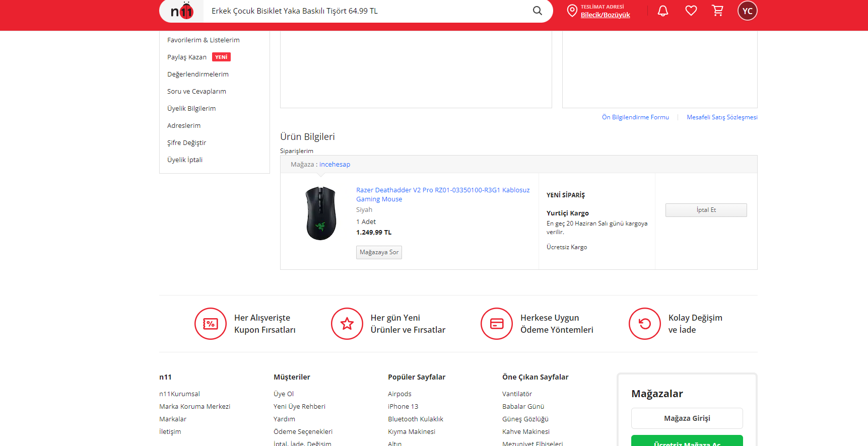Click the star new products icon
868x446 pixels.
[347, 324]
